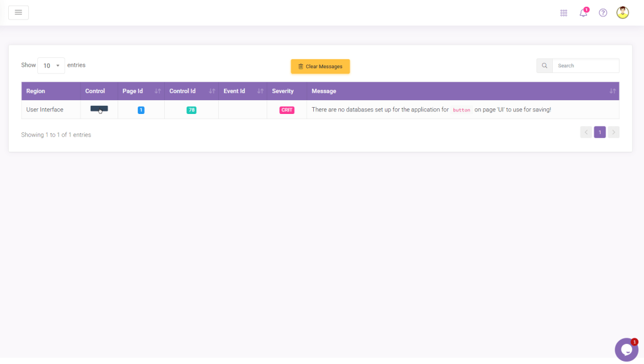Focus the Search input field
644x364 pixels.
click(x=585, y=65)
